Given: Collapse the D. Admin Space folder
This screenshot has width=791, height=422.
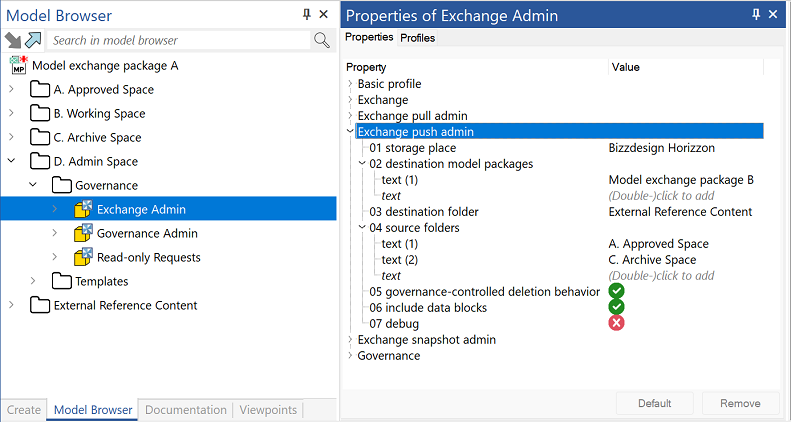Looking at the screenshot, I should click(x=12, y=161).
